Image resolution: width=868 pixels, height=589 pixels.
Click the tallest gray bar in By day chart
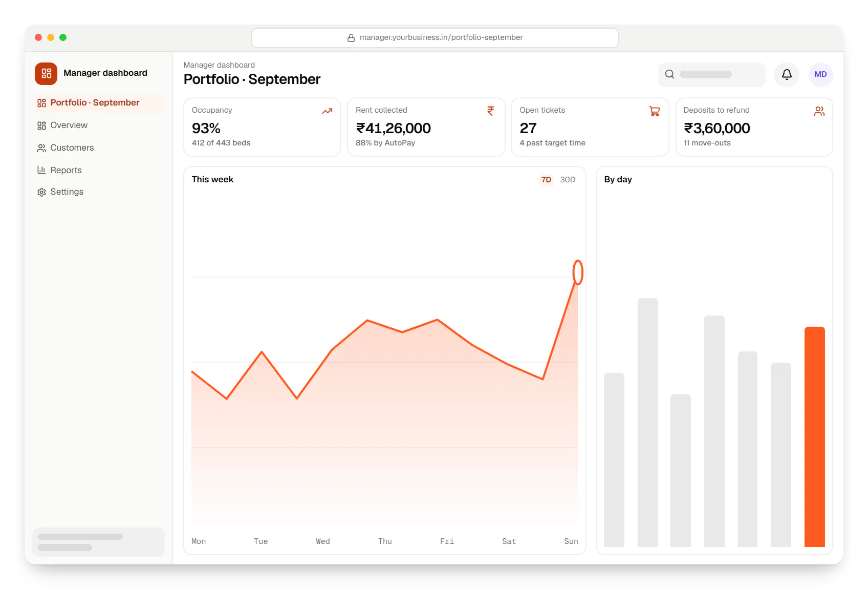tap(648, 423)
